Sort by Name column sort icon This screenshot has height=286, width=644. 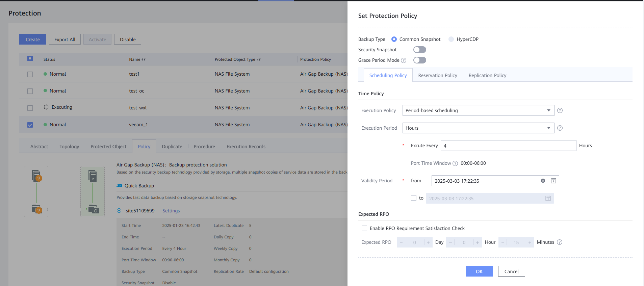point(144,59)
